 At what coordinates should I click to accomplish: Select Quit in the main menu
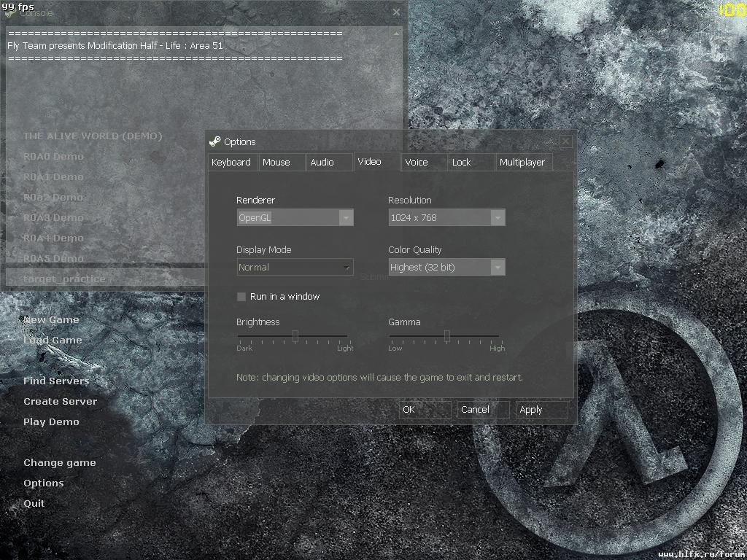coord(34,503)
